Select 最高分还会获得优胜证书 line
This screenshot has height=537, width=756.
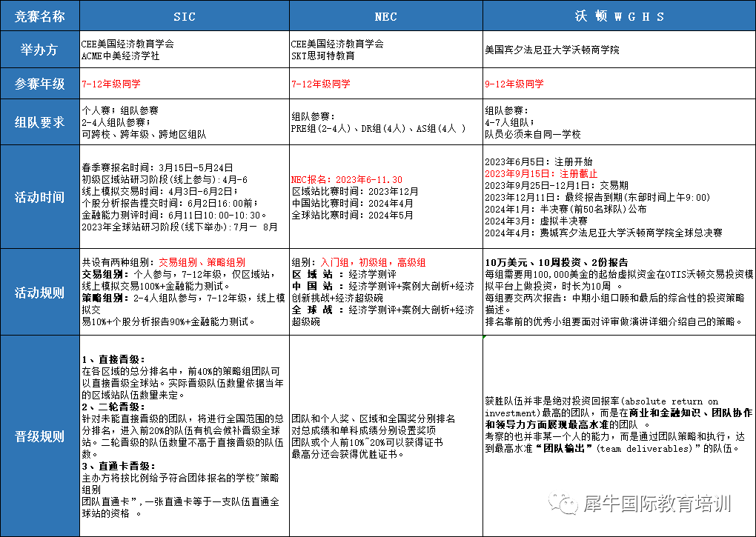click(x=348, y=454)
